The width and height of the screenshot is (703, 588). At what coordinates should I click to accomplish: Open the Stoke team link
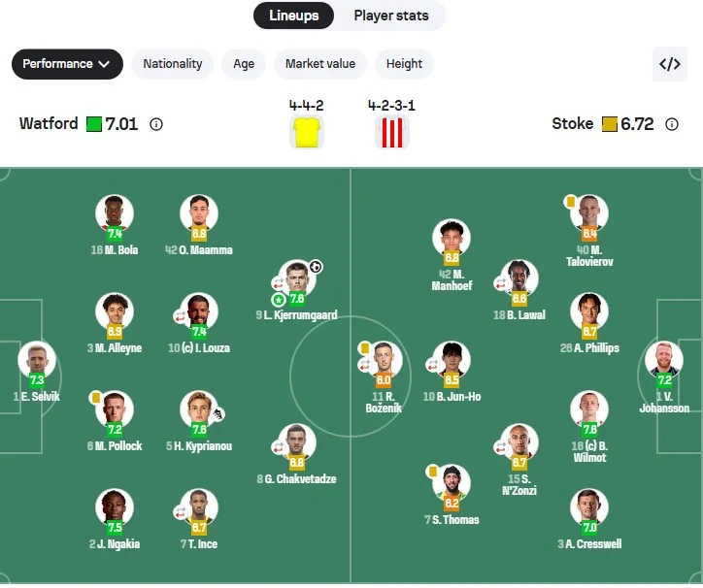point(572,124)
